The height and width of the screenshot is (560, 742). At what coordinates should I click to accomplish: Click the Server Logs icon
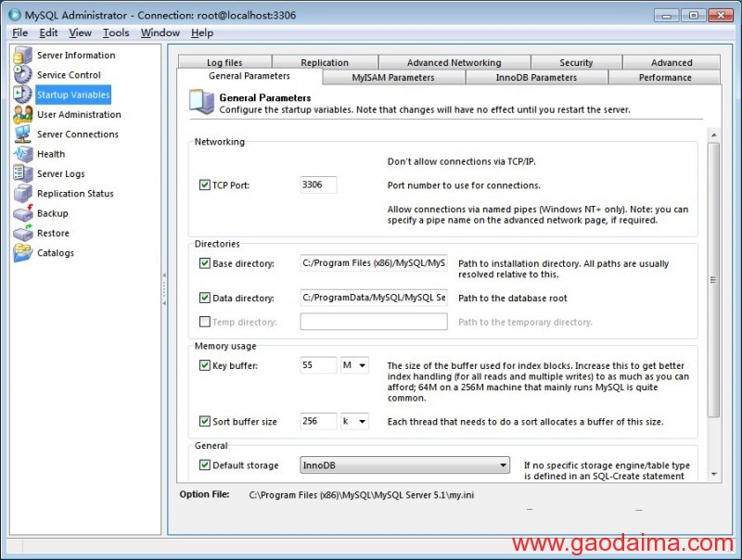coord(22,173)
